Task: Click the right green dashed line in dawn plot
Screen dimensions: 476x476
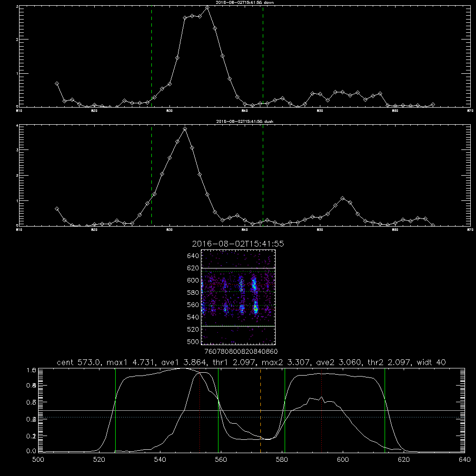Action: pyautogui.click(x=263, y=56)
